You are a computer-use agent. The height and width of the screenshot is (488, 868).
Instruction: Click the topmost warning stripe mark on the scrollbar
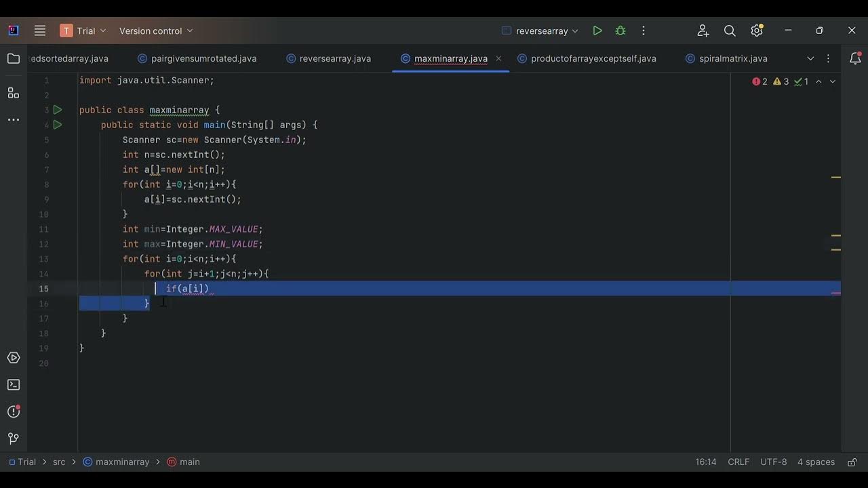coord(836,177)
